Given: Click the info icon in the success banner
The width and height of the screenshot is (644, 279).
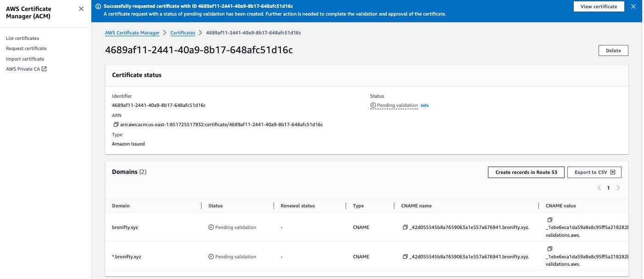Looking at the screenshot, I should (x=98, y=6).
